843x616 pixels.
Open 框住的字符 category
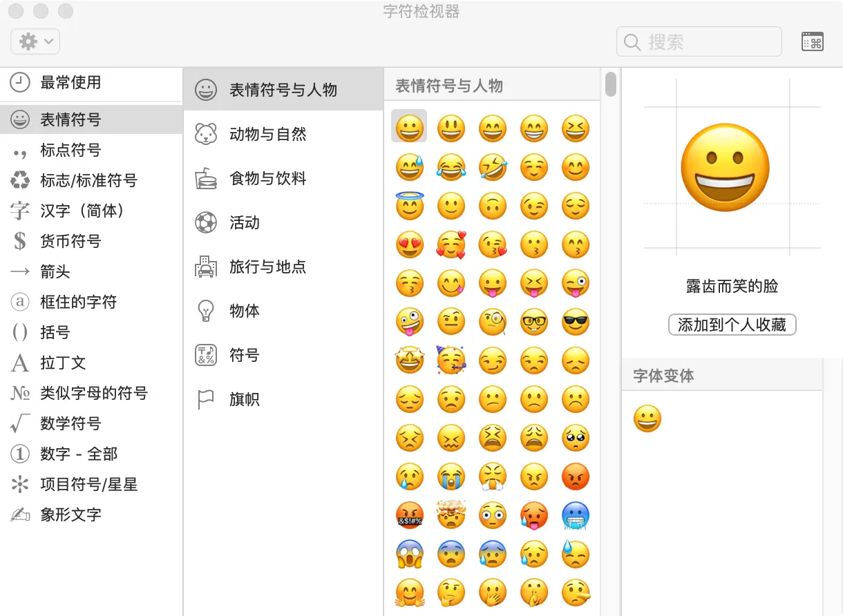pyautogui.click(x=91, y=302)
